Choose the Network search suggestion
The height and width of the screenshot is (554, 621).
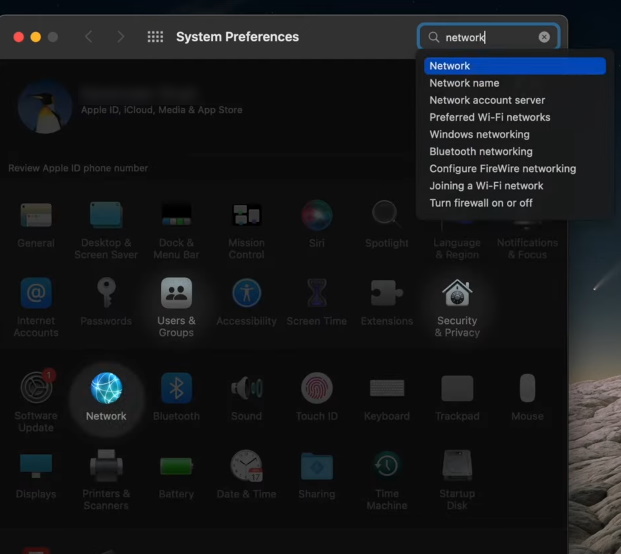coord(515,66)
